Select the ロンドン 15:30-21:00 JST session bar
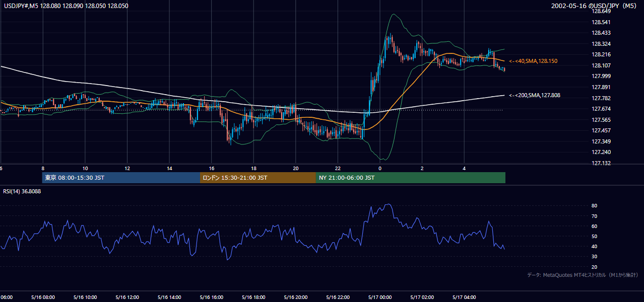 tap(258, 178)
